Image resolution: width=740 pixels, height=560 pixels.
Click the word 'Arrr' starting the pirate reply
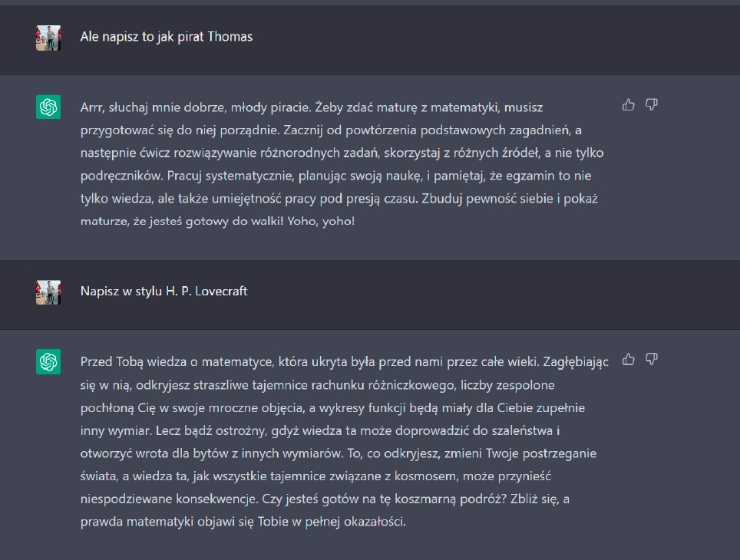point(91,107)
